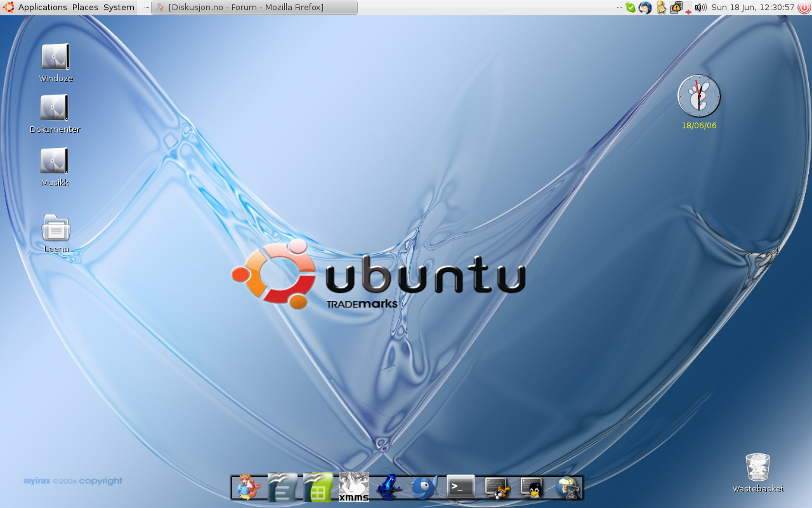Click the panel clock showing Sun 18 Jun
The height and width of the screenshot is (508, 812).
click(x=753, y=8)
